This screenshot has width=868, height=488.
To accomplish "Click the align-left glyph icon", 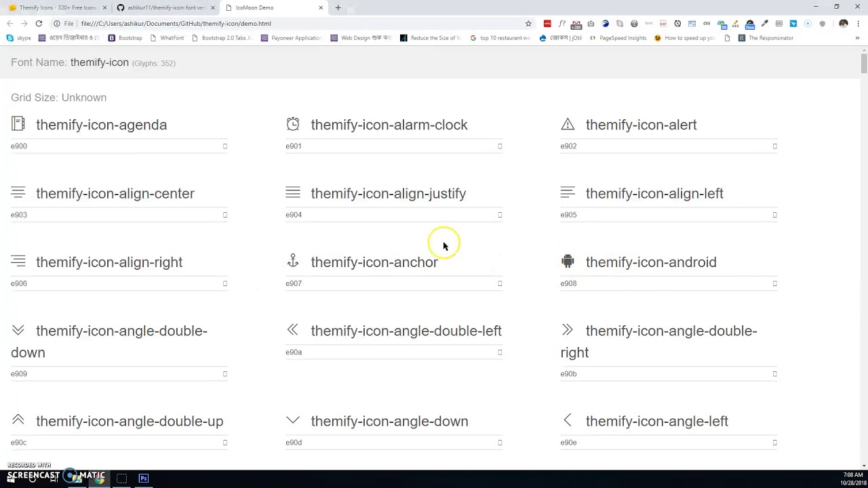I will point(568,192).
